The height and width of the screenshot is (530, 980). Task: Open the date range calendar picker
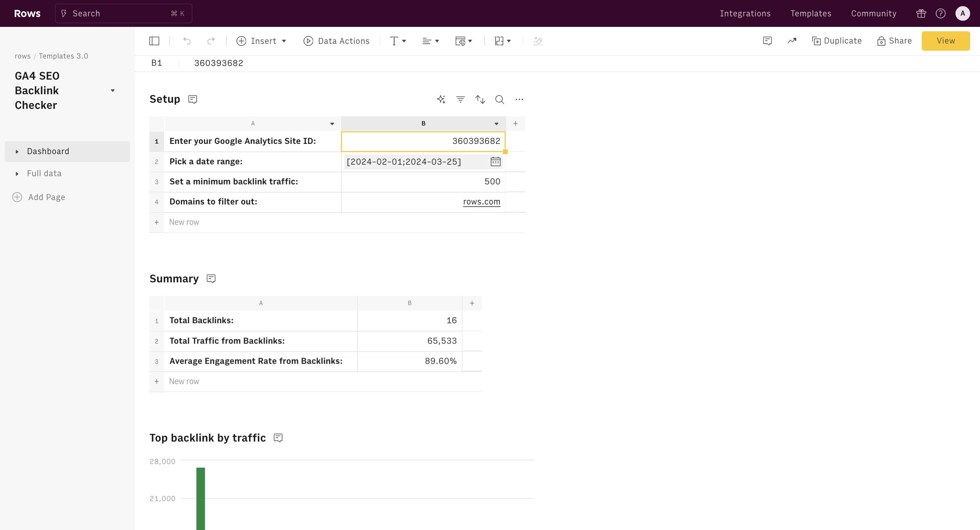tap(495, 162)
